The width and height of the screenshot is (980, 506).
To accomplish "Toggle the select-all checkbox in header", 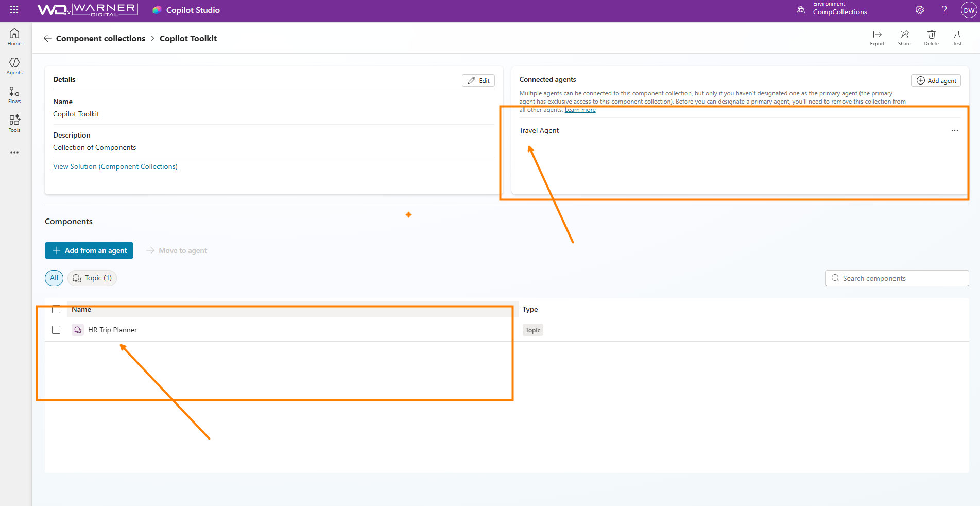I will click(56, 309).
